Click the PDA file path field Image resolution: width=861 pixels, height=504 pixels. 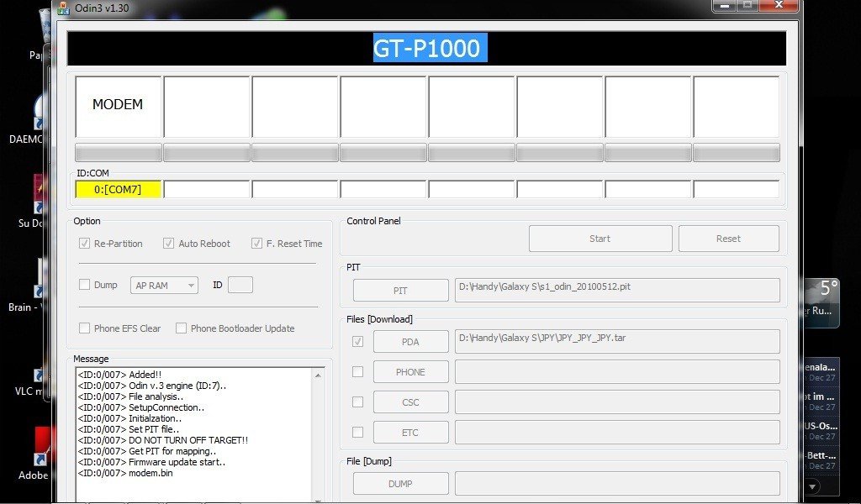617,341
